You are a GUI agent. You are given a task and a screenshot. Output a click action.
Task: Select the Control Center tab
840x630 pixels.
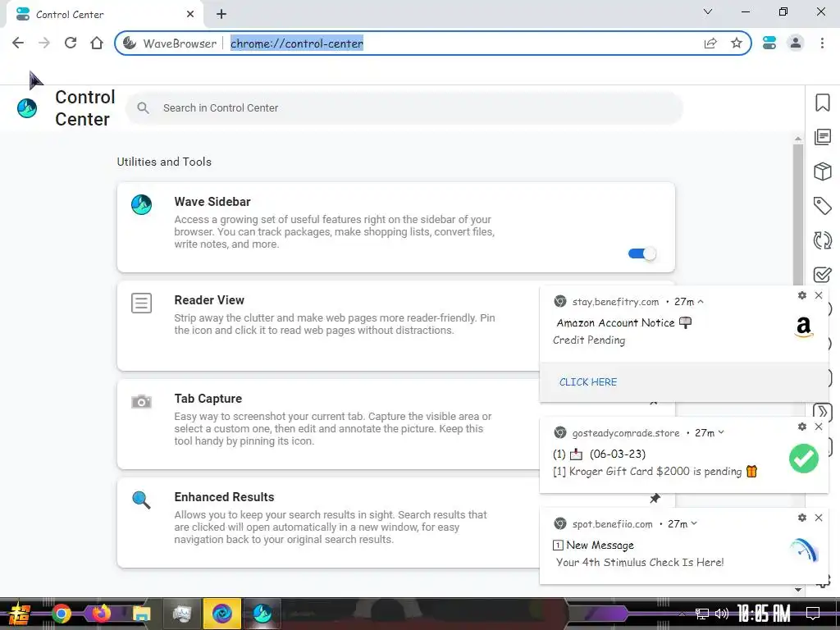[x=104, y=15]
